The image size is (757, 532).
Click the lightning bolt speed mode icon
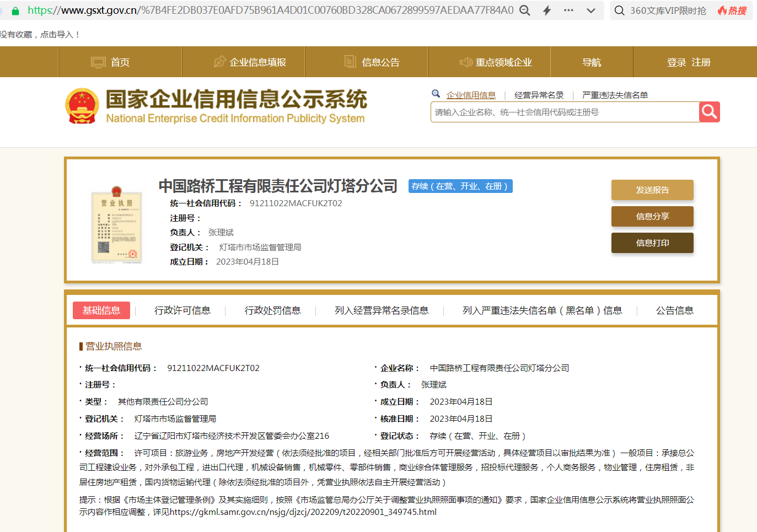coord(547,10)
